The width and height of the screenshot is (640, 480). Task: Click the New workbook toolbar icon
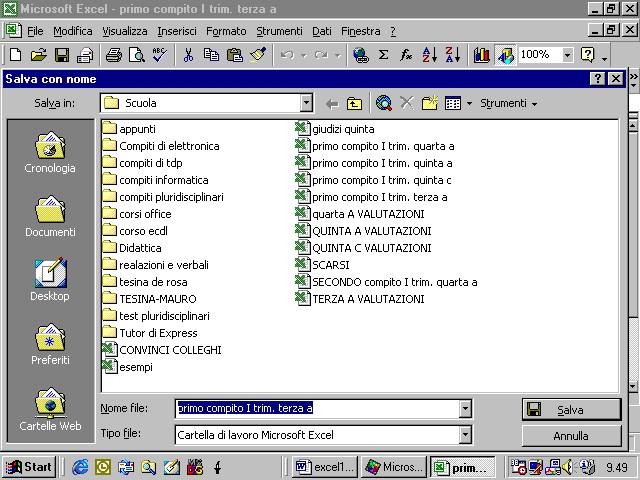tap(15, 54)
